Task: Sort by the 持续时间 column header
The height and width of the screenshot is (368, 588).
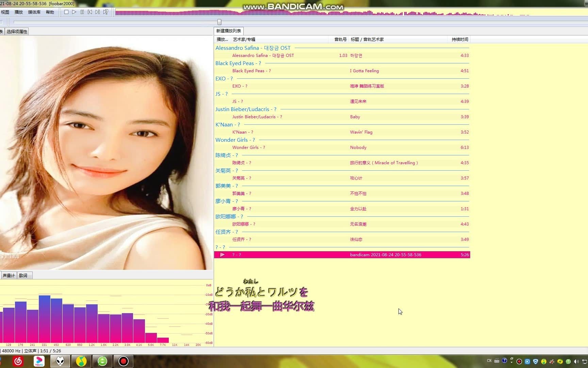Action: coord(459,40)
